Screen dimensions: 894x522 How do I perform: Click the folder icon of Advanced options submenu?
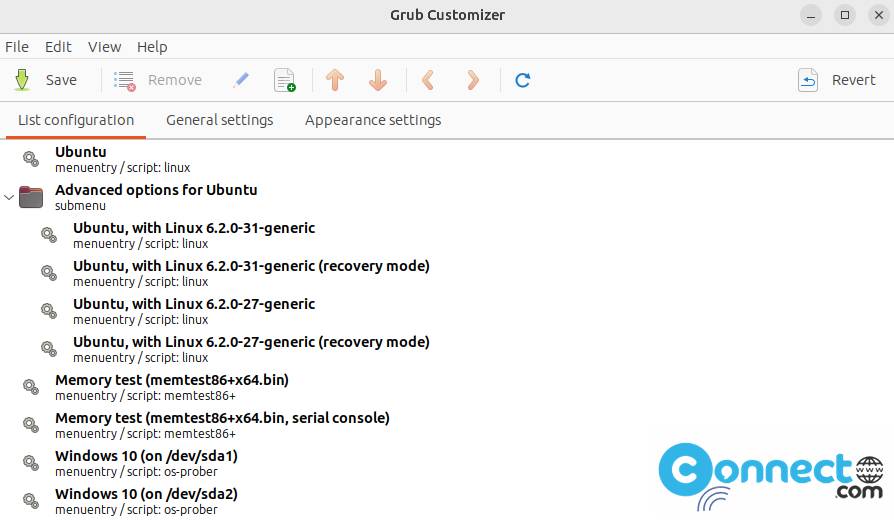pyautogui.click(x=31, y=197)
